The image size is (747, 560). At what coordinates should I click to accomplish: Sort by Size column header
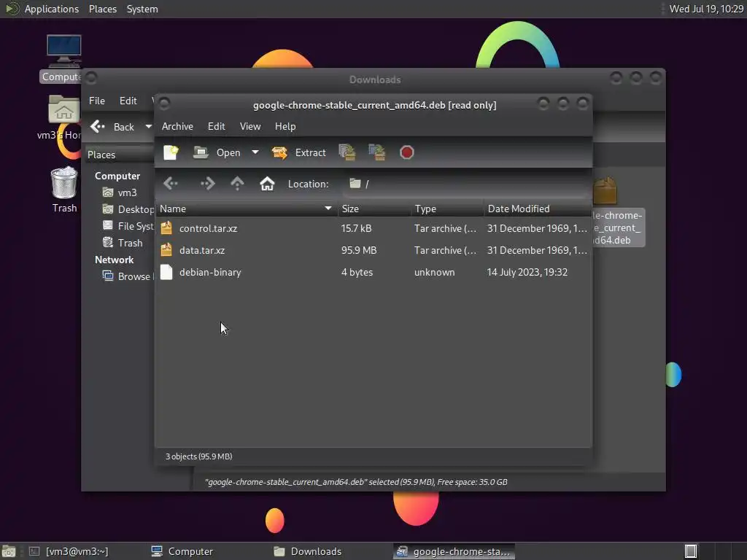374,209
